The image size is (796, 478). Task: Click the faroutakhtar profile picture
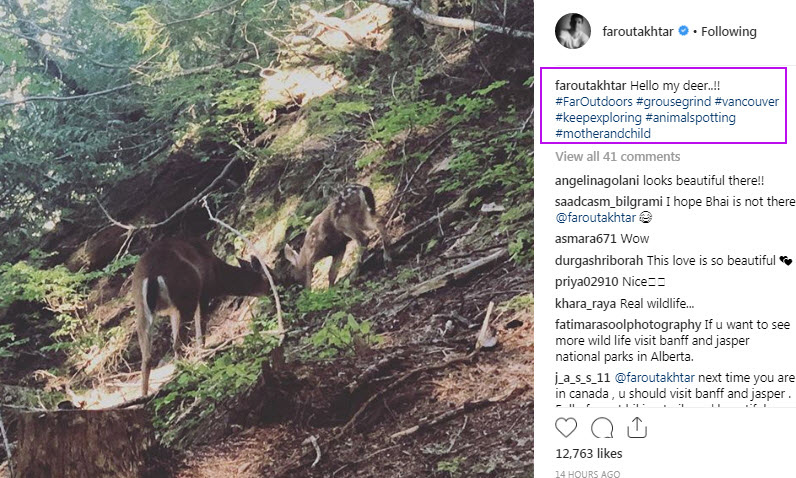point(571,31)
